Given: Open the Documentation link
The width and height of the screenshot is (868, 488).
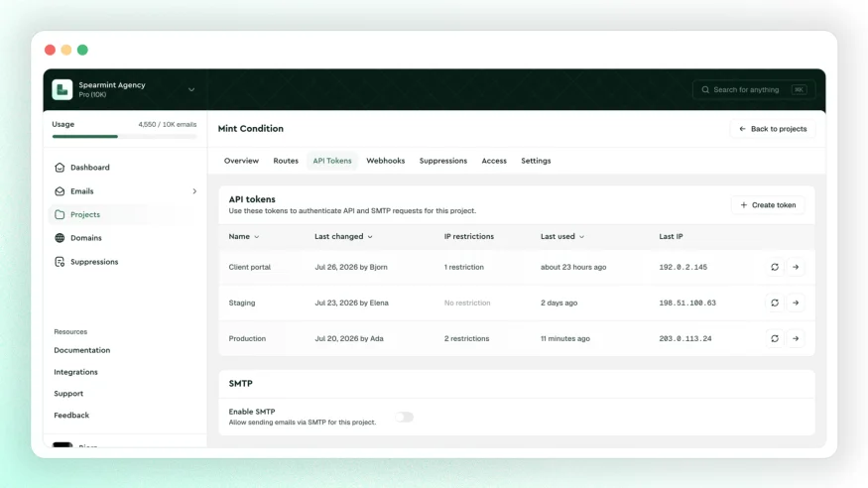Looking at the screenshot, I should (82, 350).
